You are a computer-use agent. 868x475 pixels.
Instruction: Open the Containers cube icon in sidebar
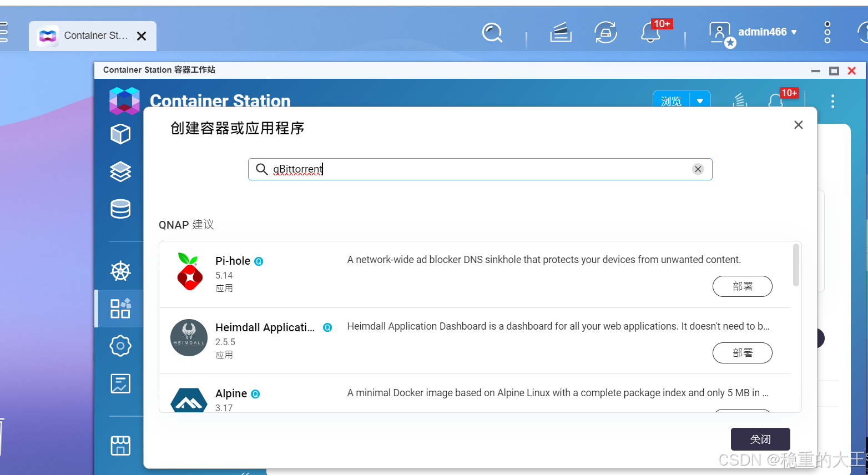[x=120, y=134]
